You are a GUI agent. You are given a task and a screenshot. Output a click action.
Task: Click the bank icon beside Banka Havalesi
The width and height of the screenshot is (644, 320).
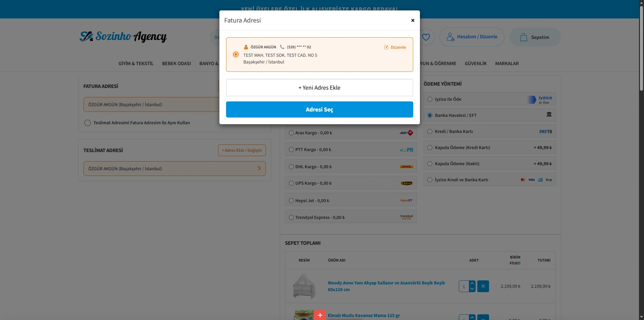point(549,115)
